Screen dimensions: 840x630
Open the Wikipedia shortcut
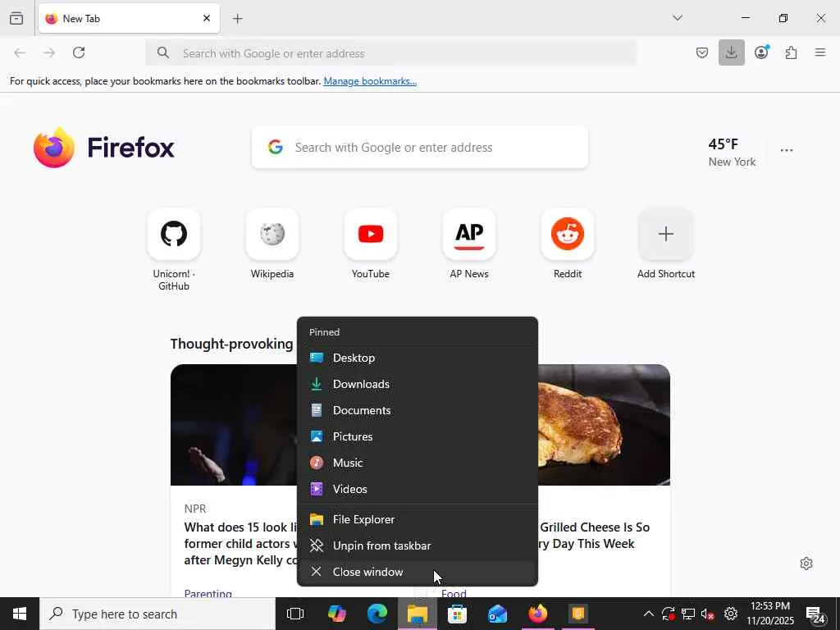tap(272, 244)
